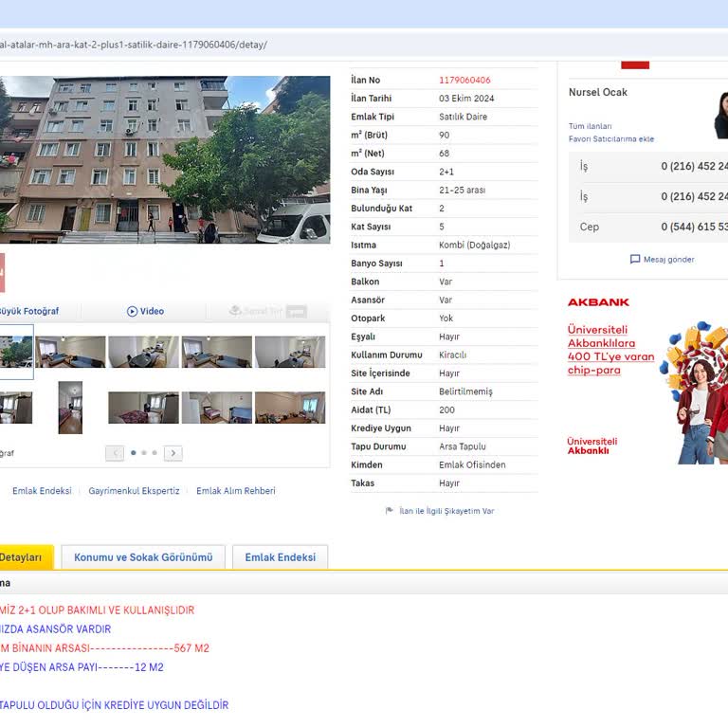The width and height of the screenshot is (728, 728).
Task: Click seller profile photo
Action: (721, 115)
